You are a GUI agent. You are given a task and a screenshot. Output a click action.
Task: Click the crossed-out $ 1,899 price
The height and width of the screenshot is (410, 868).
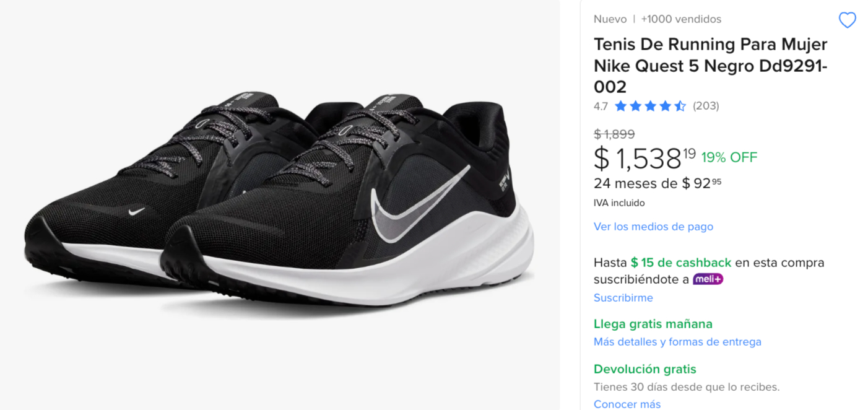[x=614, y=134]
